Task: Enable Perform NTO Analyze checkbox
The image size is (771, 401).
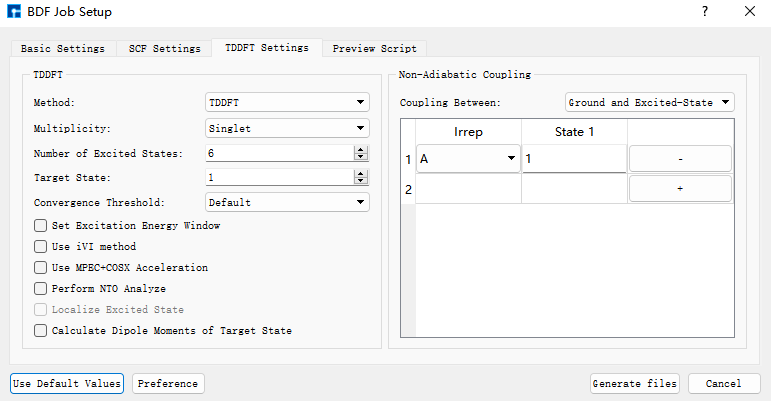Action: (x=40, y=288)
